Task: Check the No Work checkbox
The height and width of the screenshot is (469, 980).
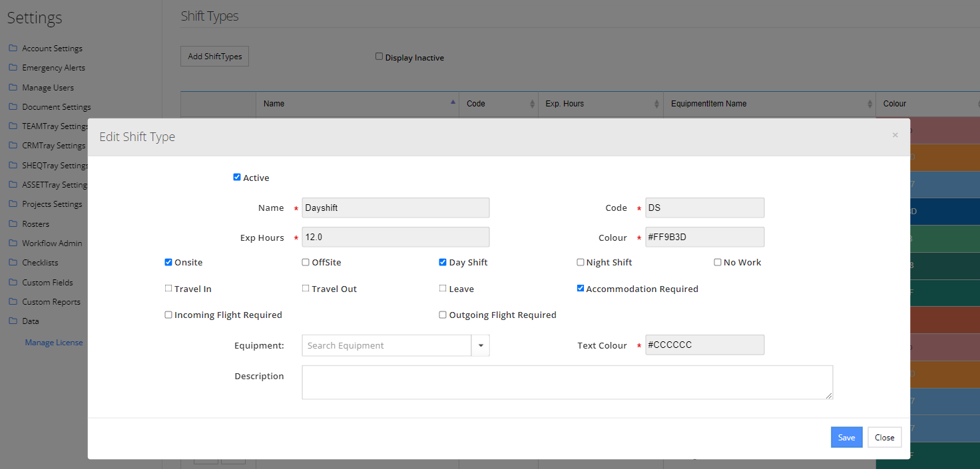Action: click(x=718, y=262)
